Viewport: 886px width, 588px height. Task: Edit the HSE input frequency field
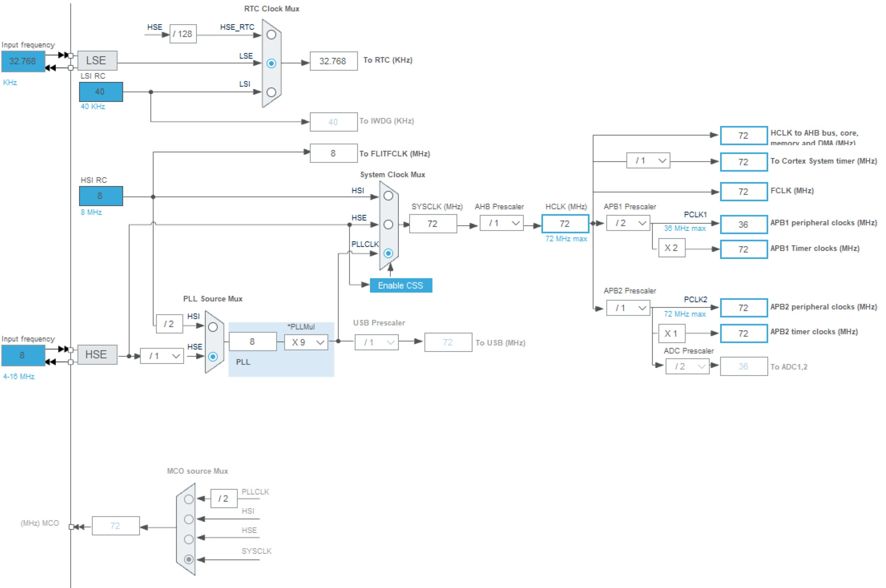point(23,355)
